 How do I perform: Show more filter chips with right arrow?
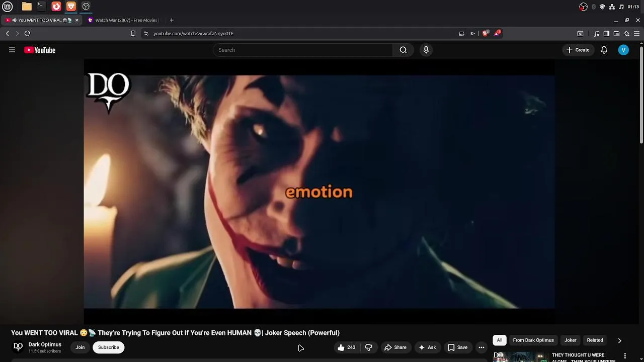click(619, 340)
